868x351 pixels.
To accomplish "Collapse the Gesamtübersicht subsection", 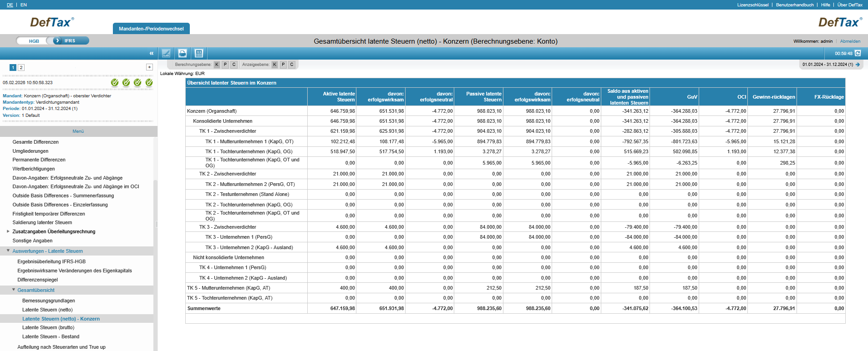I will pyautogui.click(x=14, y=290).
